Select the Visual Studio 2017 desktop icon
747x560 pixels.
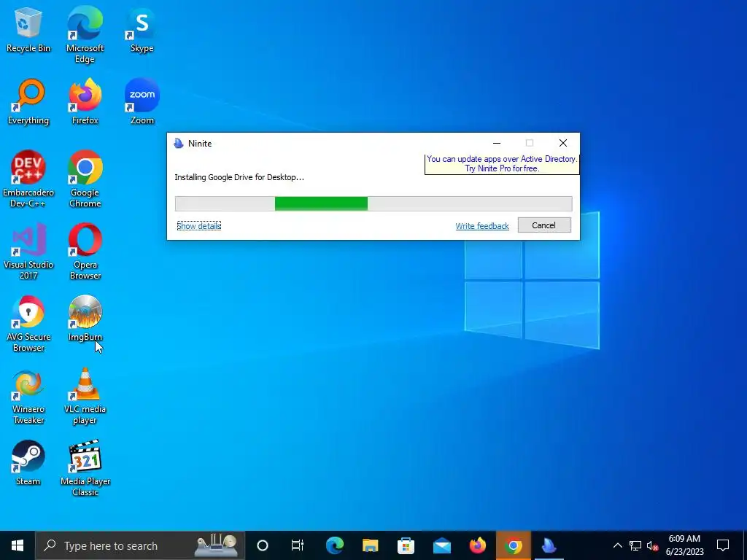tap(28, 252)
